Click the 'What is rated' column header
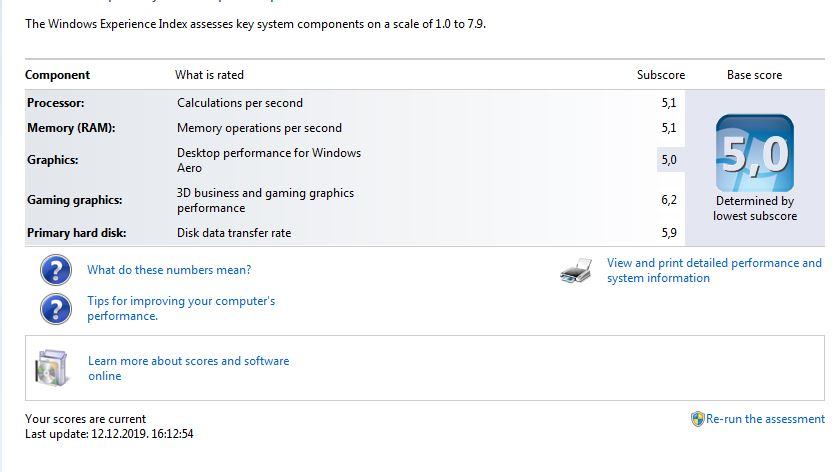 [x=209, y=75]
